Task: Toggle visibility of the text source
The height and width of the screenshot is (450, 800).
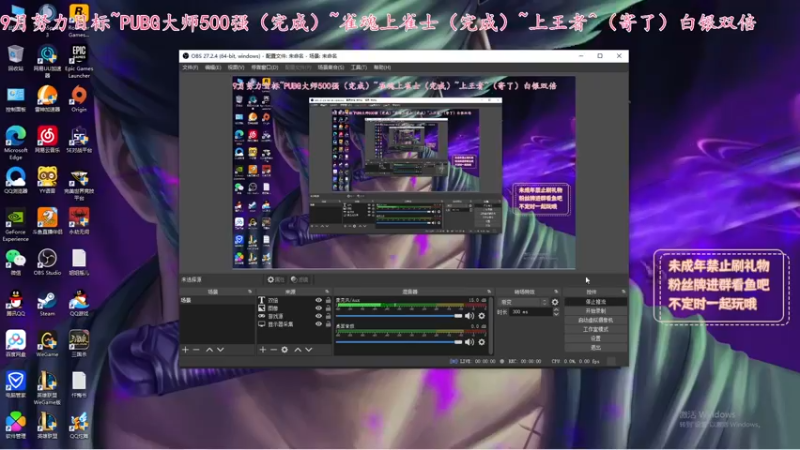Action: tap(319, 301)
